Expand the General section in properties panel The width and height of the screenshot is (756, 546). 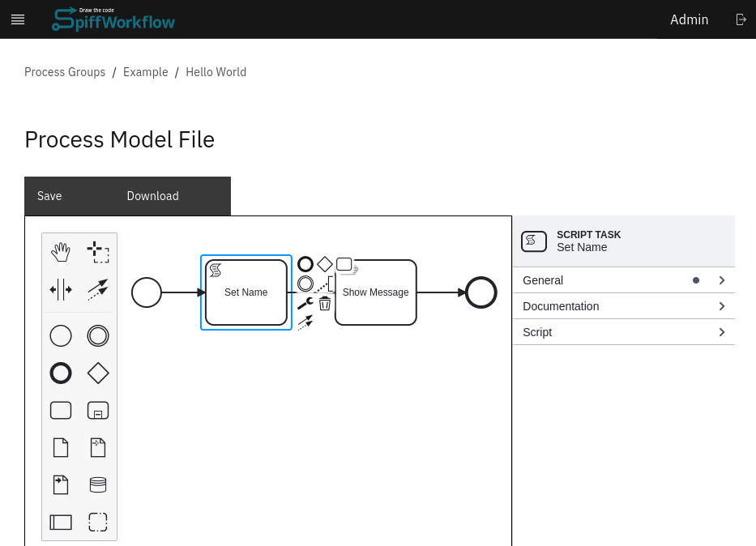(623, 280)
